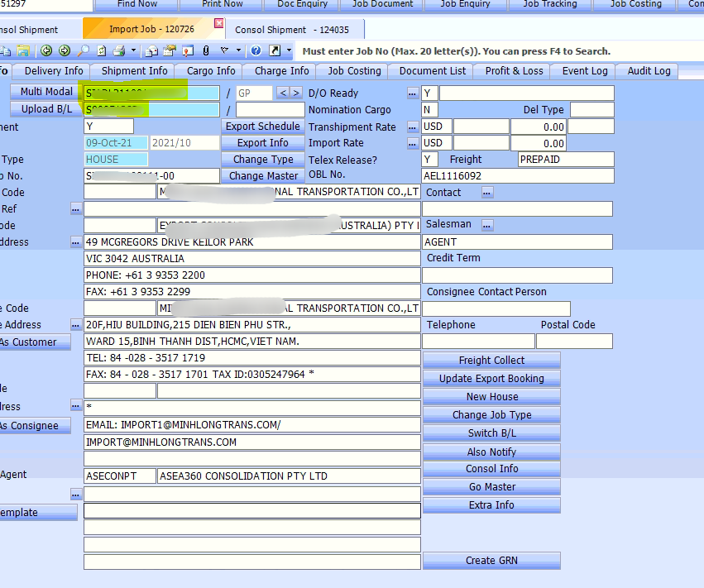Screen dimensions: 704x588
Task: Click the next '>' stepper button beside GP
Action: pyautogui.click(x=296, y=93)
